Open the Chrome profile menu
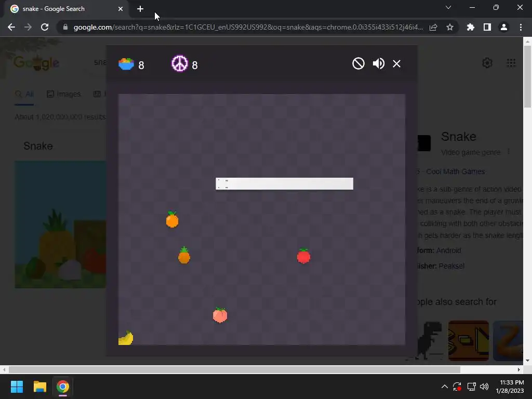532x399 pixels. 504,27
